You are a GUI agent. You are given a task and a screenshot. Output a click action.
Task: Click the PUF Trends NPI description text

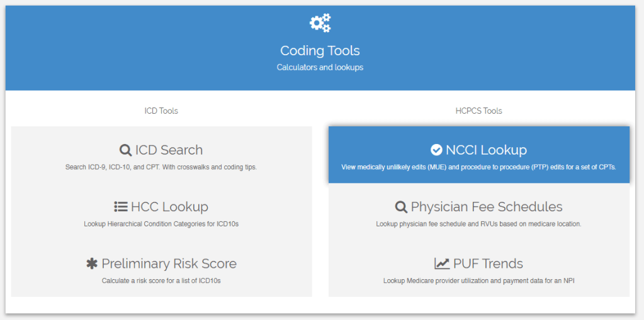pos(478,280)
